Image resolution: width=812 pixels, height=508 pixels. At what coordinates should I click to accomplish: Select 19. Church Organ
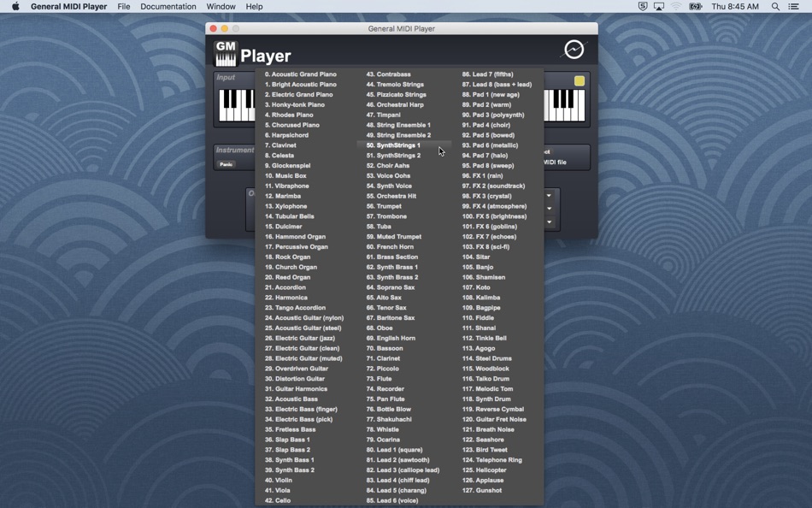pyautogui.click(x=291, y=268)
